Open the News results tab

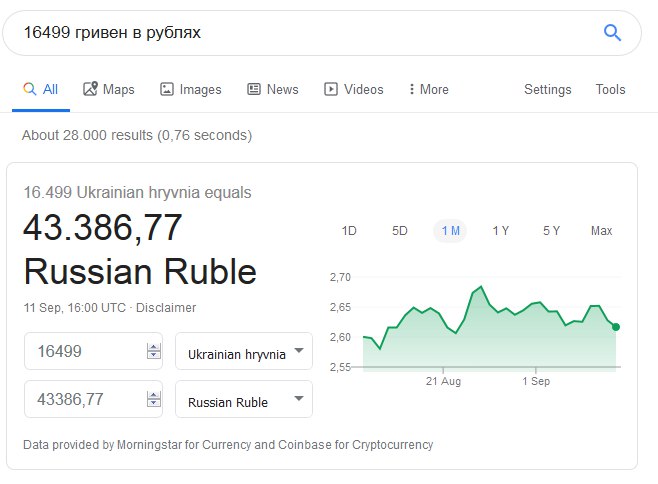(273, 89)
